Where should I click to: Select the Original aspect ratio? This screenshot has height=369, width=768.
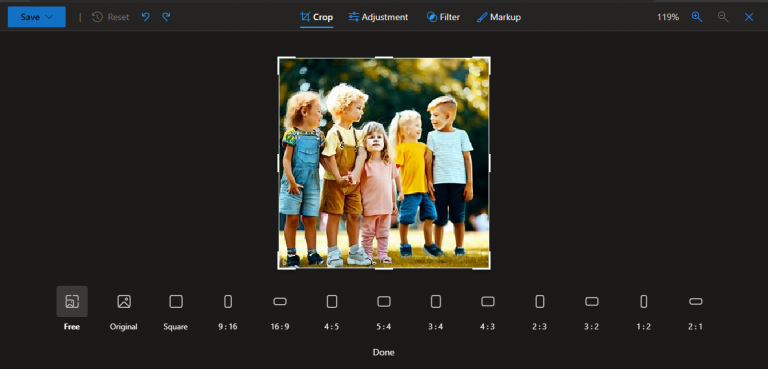click(124, 310)
